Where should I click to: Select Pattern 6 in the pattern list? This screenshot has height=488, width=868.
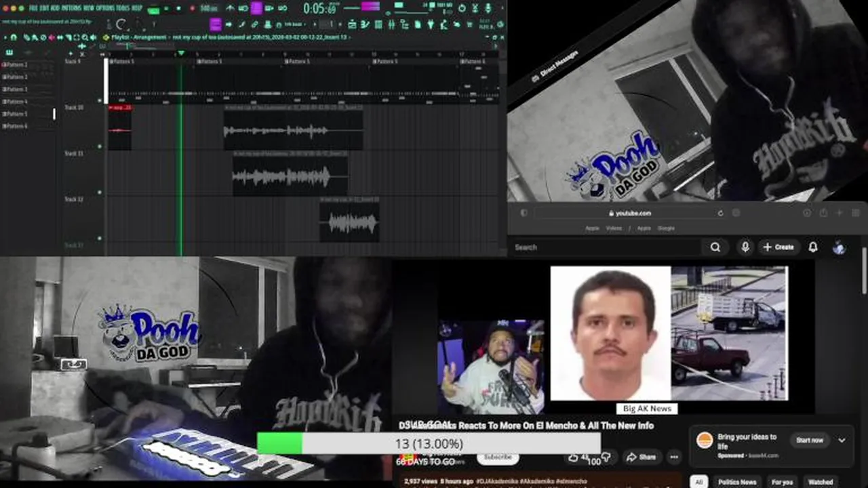pos(16,125)
